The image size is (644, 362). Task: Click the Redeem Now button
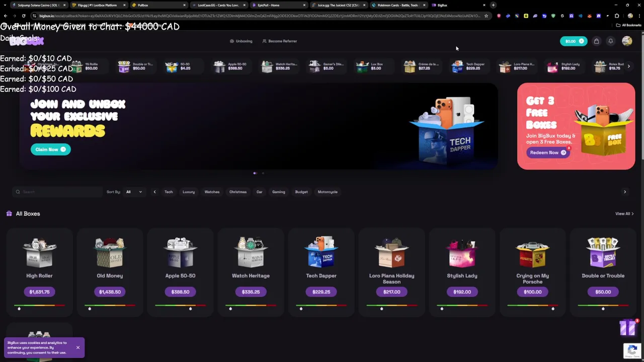(x=548, y=152)
